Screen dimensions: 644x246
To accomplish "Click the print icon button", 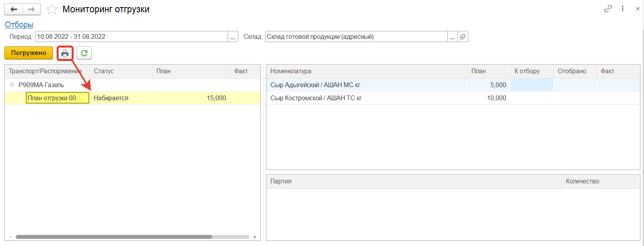I will click(x=65, y=53).
